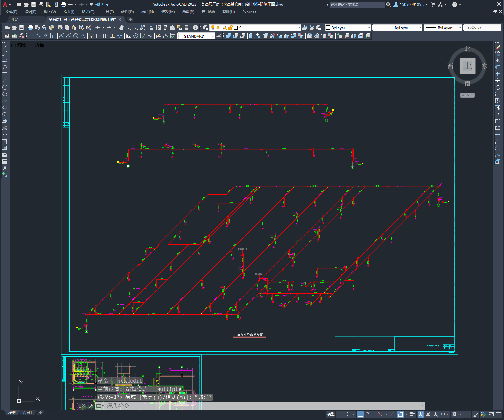Toggle polar tracking in status bar
504x420 pixels.
pos(368,414)
